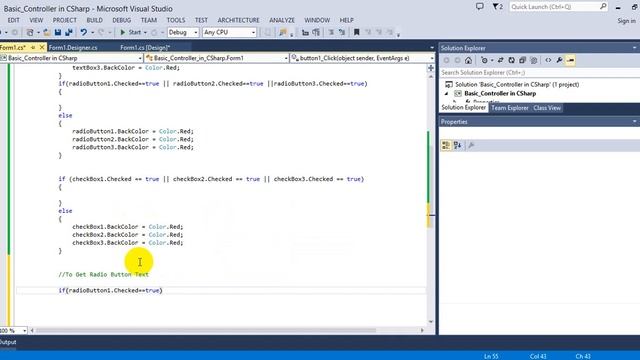Open the Undo history dropdown arrow
This screenshot has height=360, width=640.
point(93,32)
